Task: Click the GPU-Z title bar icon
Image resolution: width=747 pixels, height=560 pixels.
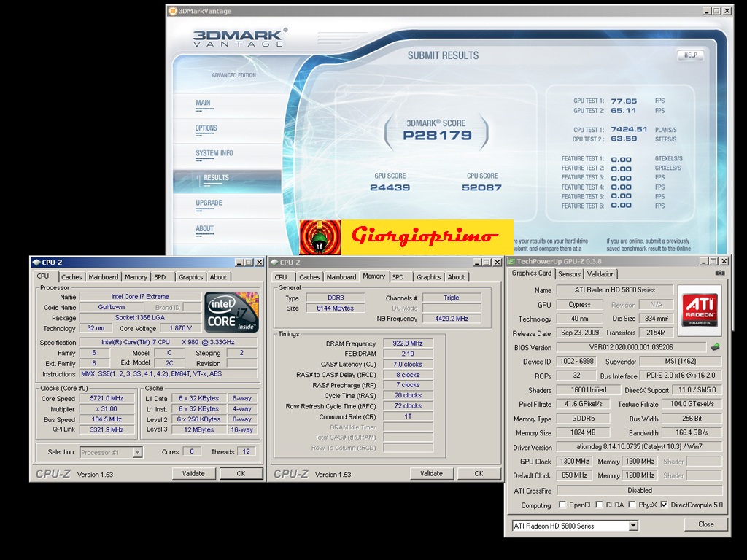Action: [x=511, y=261]
